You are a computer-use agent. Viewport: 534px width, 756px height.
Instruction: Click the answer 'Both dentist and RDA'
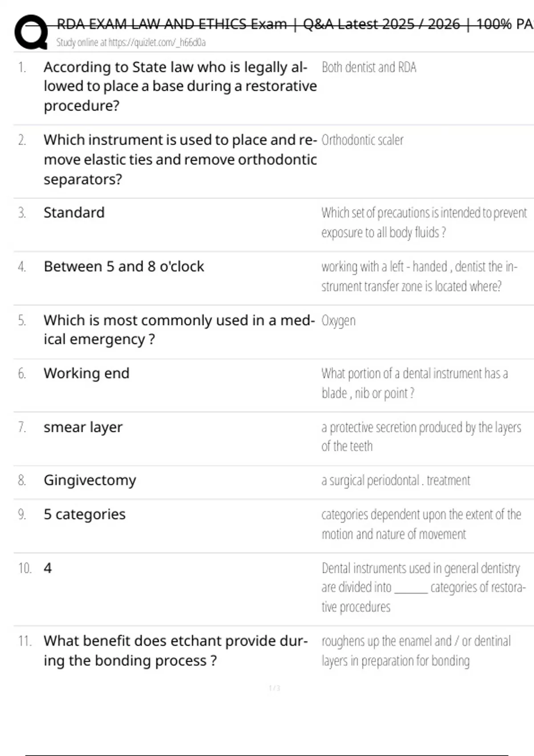click(x=369, y=68)
